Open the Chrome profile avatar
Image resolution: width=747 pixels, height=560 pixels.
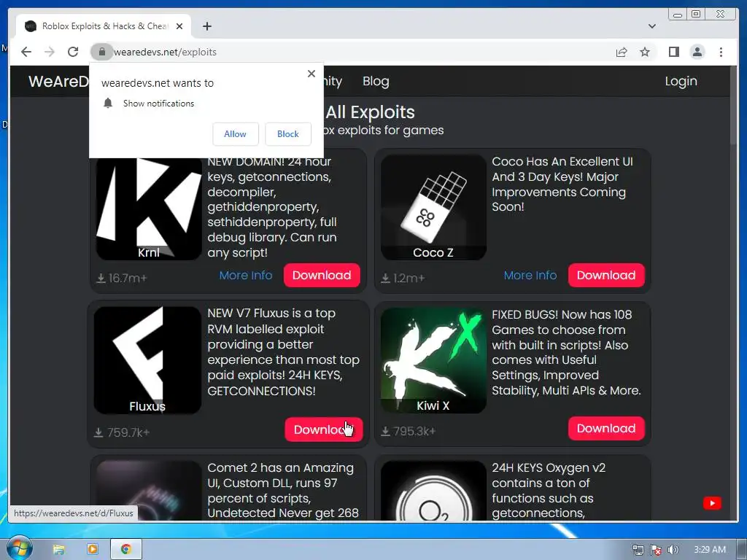coord(697,52)
